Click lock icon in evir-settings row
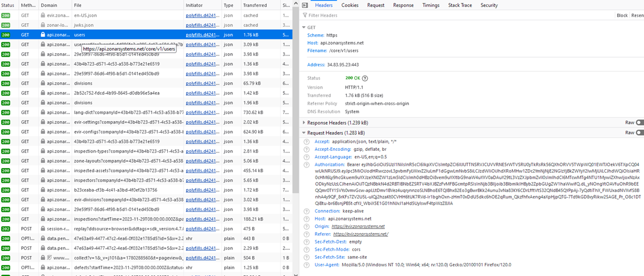 tap(43, 122)
